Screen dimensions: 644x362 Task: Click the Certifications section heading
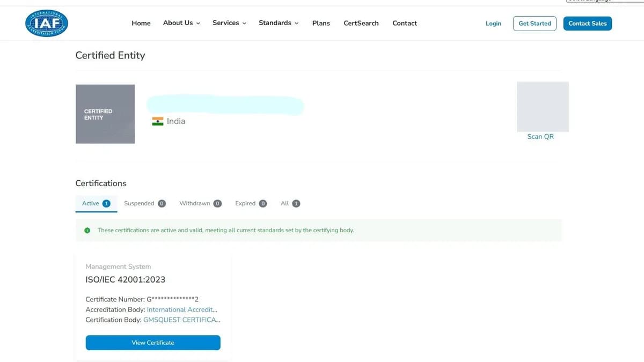coord(101,183)
